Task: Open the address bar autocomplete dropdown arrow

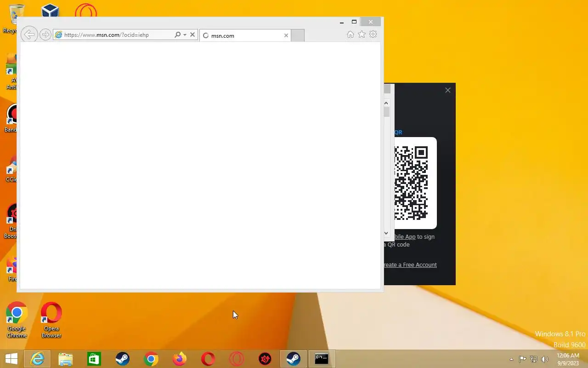Action: 185,34
